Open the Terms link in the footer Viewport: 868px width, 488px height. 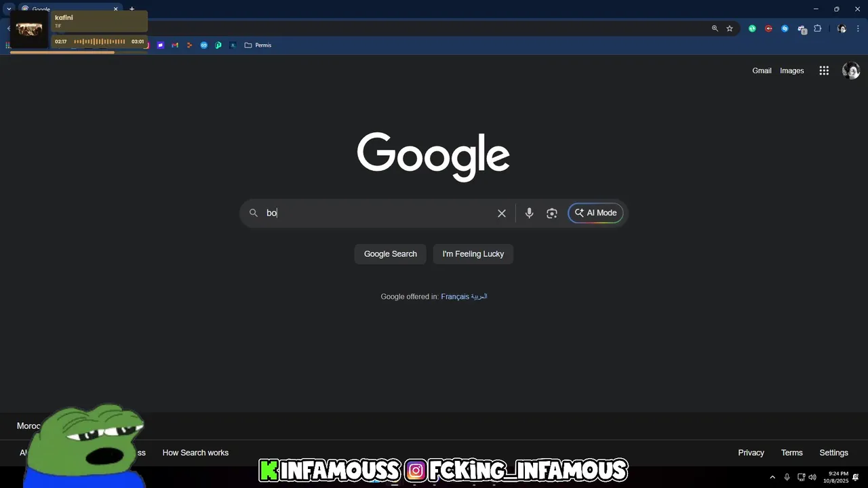tap(791, 453)
